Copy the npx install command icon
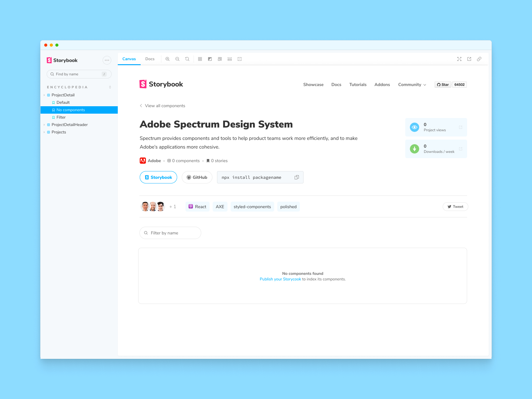The image size is (532, 399). coord(297,177)
